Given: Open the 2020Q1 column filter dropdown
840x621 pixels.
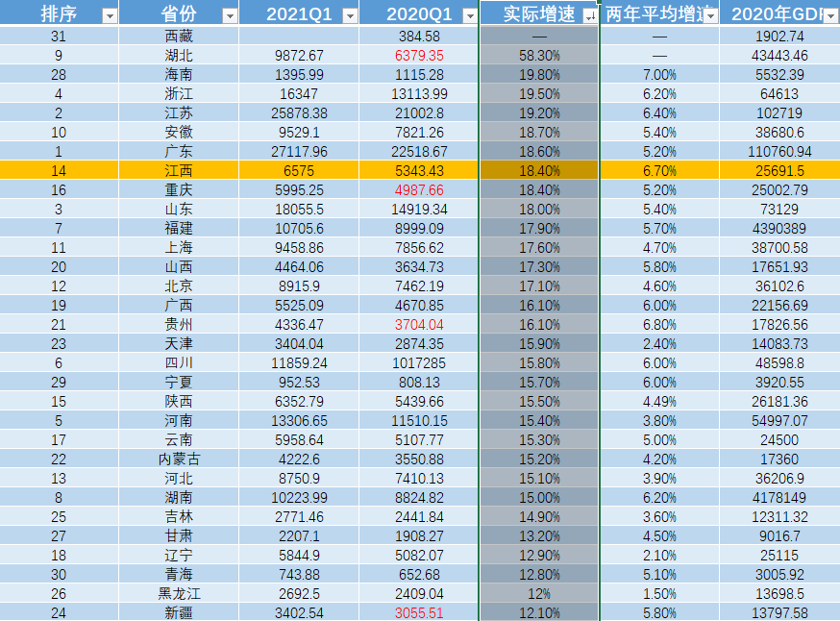Looking at the screenshot, I should (469, 16).
